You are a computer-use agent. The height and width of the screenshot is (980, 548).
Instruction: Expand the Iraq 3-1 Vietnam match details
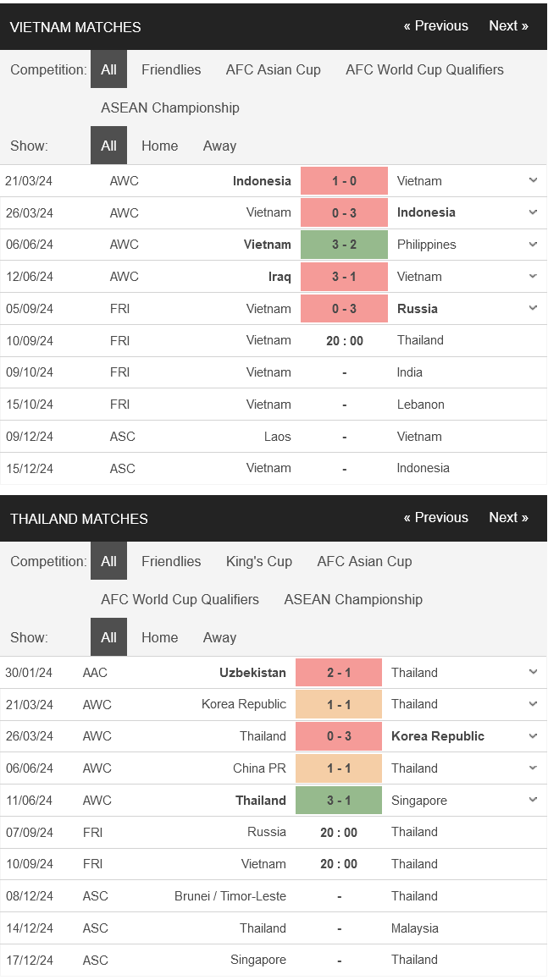533,276
